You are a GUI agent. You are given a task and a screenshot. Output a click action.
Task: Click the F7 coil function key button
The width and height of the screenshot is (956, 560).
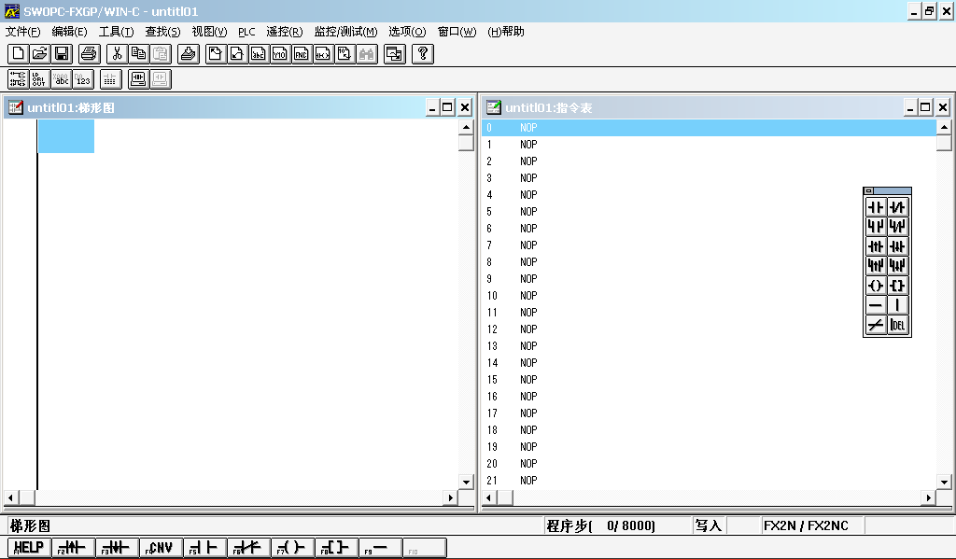(291, 548)
